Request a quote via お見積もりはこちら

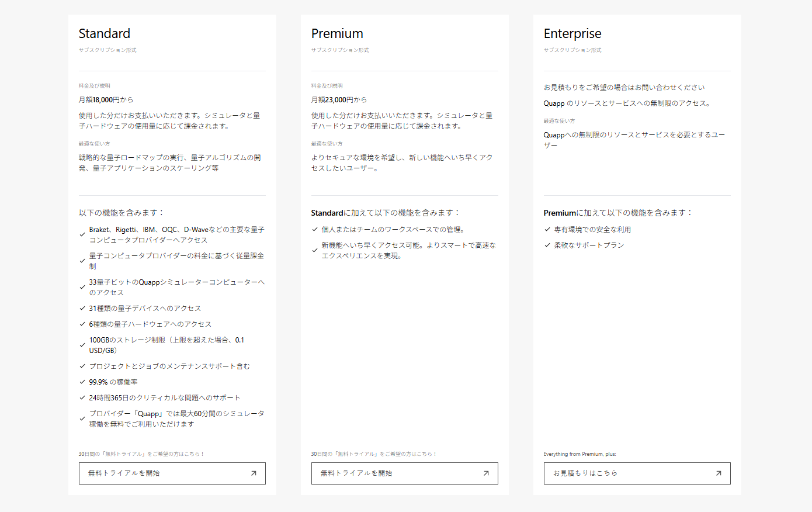click(x=637, y=473)
